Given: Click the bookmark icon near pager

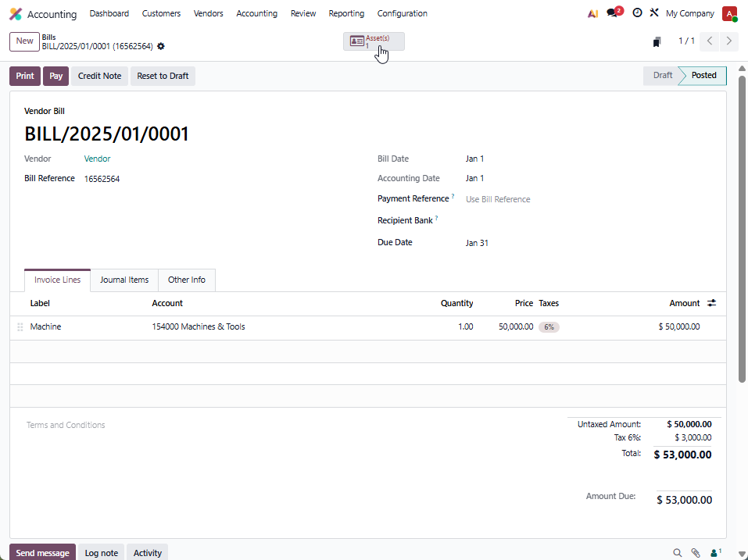Looking at the screenshot, I should 657,41.
